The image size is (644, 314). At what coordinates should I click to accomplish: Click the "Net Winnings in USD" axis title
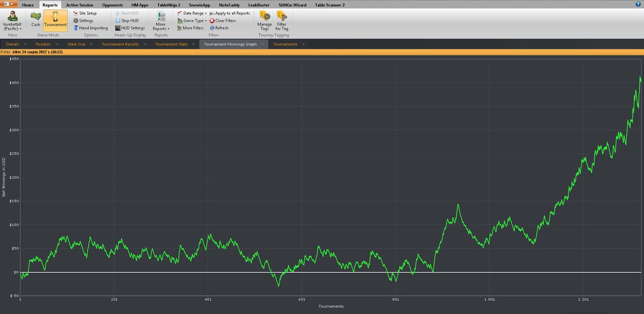click(4, 177)
